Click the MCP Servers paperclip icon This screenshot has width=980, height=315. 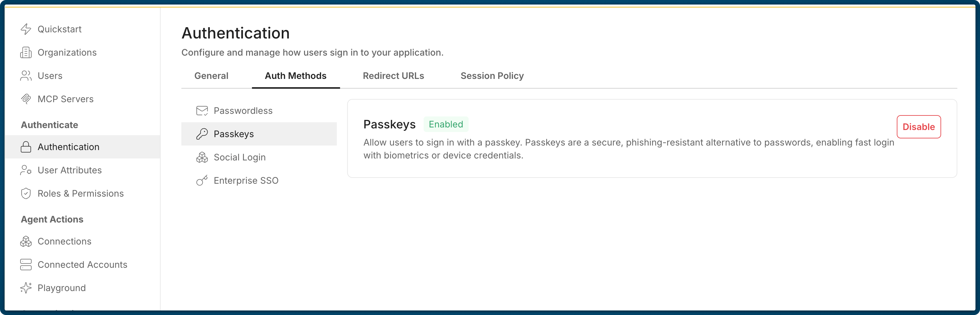26,99
